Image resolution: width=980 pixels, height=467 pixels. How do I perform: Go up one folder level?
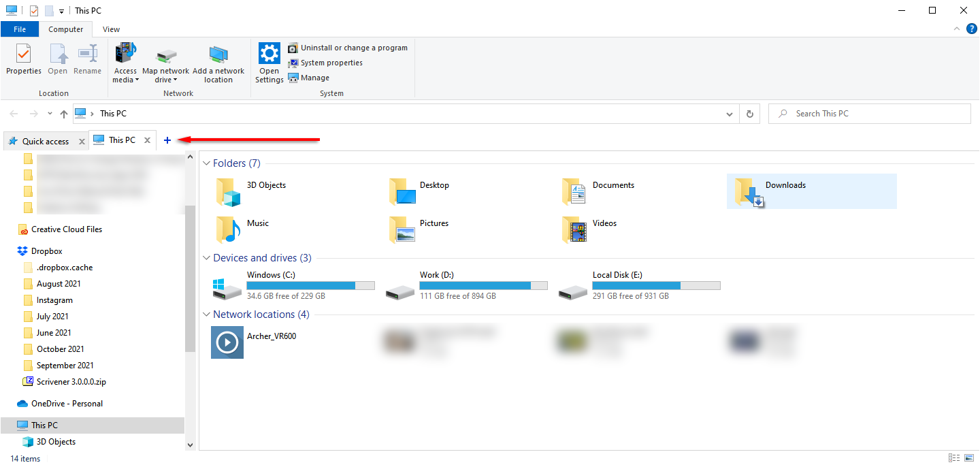coord(64,114)
